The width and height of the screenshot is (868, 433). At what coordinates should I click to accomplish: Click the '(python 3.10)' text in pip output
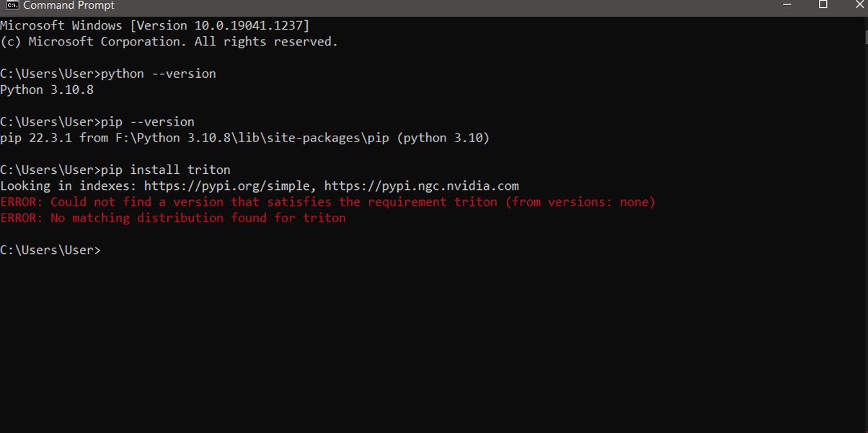[443, 138]
